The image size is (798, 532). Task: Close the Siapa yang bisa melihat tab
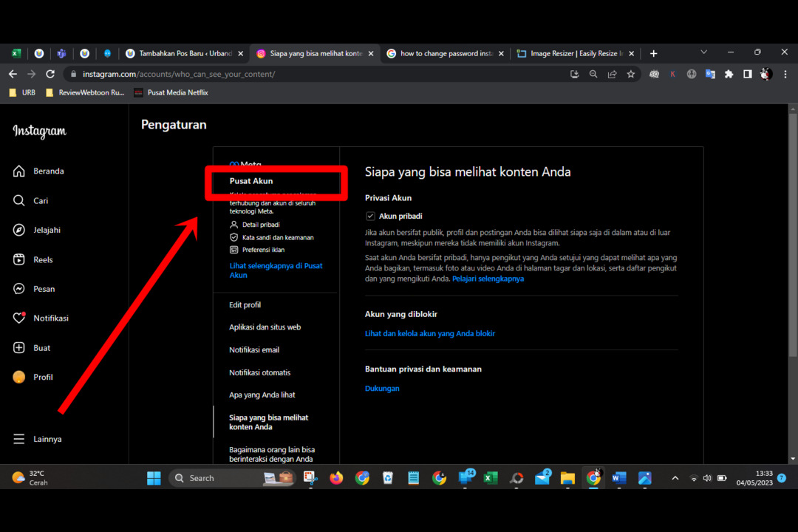coord(371,53)
